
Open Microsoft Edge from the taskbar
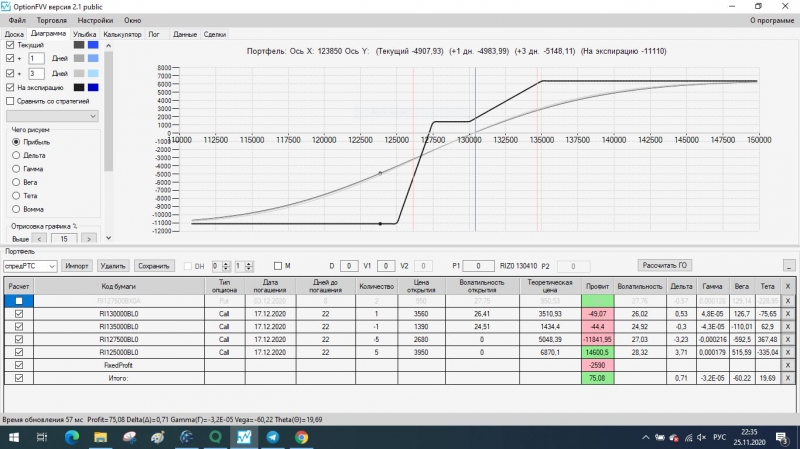[x=72, y=437]
